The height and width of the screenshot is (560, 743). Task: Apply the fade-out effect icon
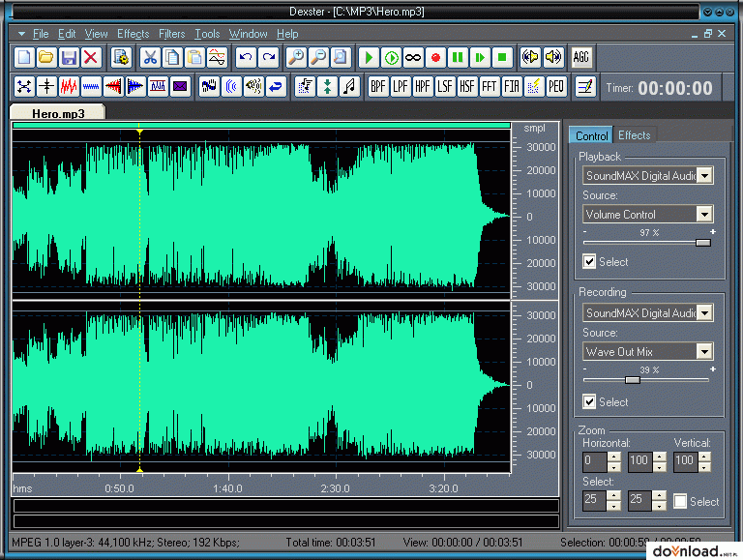pos(135,87)
